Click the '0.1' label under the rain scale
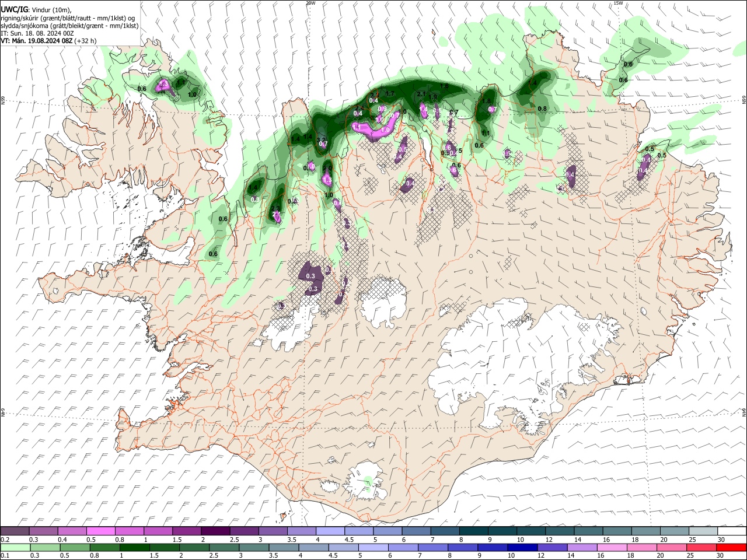747x560 pixels. pos(4,555)
